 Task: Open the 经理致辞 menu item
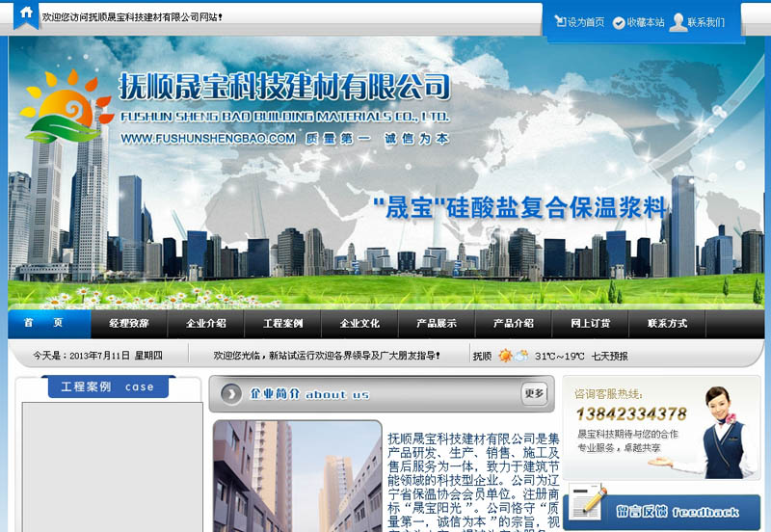click(129, 324)
